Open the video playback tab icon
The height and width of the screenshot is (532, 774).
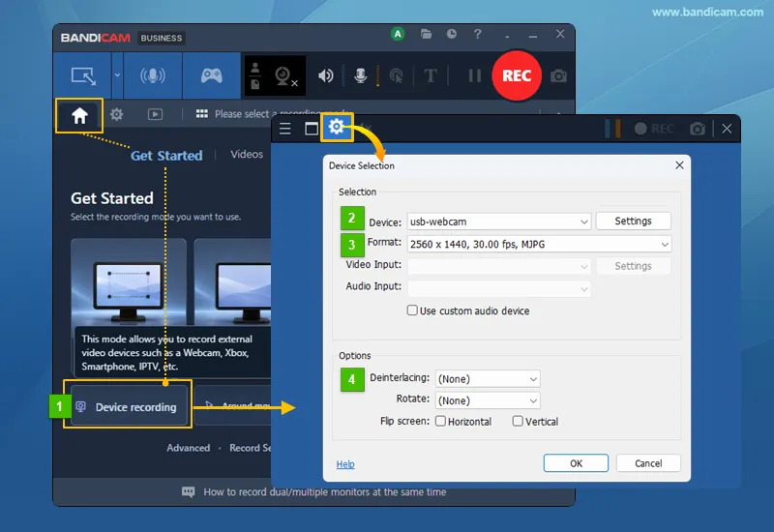(155, 114)
